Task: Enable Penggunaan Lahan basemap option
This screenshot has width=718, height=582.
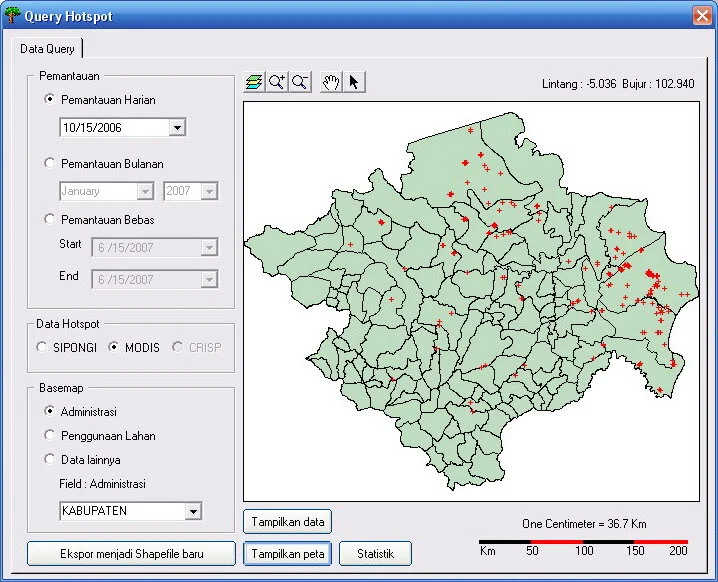Action: click(x=50, y=435)
